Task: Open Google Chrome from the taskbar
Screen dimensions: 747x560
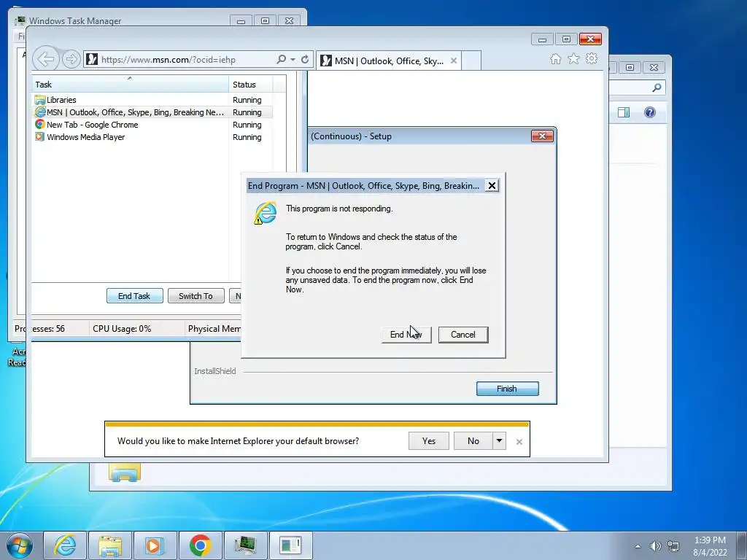Action: coord(200,545)
